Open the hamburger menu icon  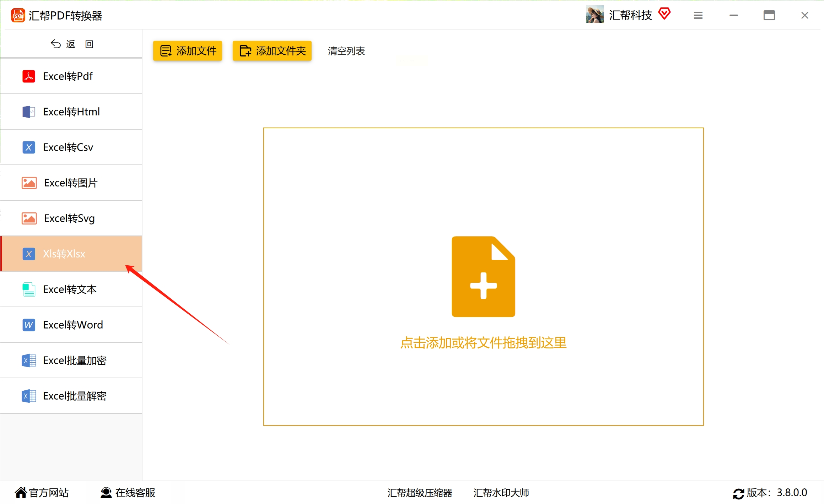698,15
